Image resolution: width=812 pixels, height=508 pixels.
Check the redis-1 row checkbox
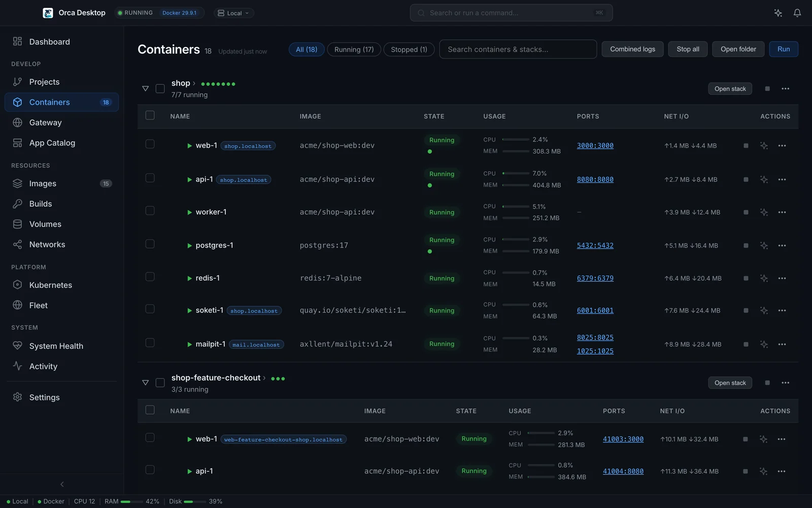click(150, 276)
